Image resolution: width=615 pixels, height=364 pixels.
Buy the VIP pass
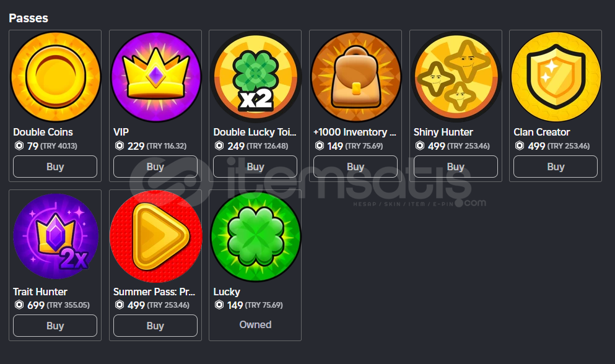(155, 167)
